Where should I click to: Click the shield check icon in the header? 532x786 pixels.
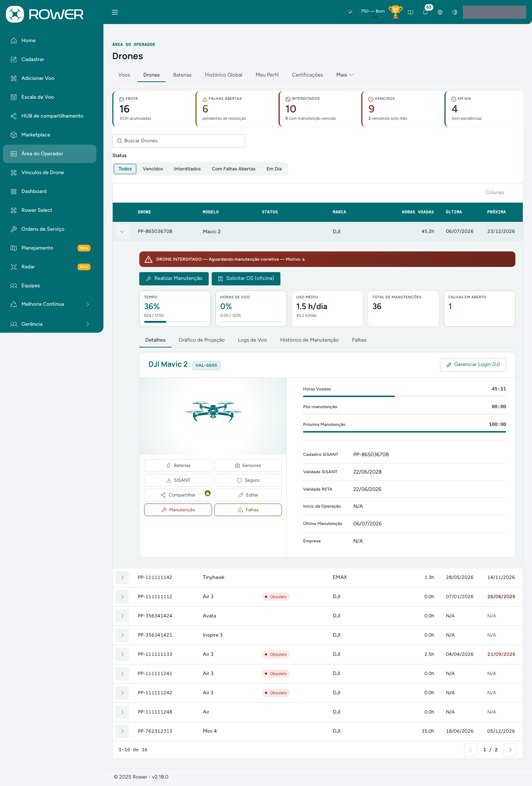pyautogui.click(x=350, y=12)
